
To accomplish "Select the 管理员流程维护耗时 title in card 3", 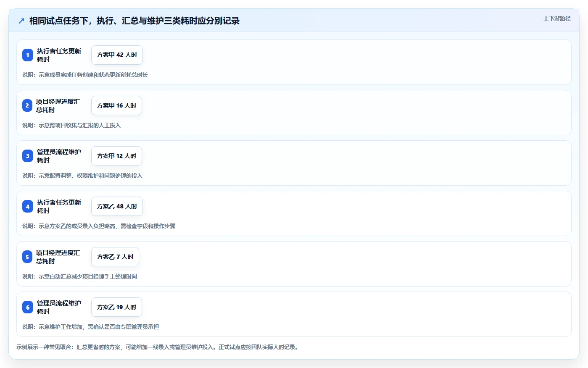I will 59,156.
